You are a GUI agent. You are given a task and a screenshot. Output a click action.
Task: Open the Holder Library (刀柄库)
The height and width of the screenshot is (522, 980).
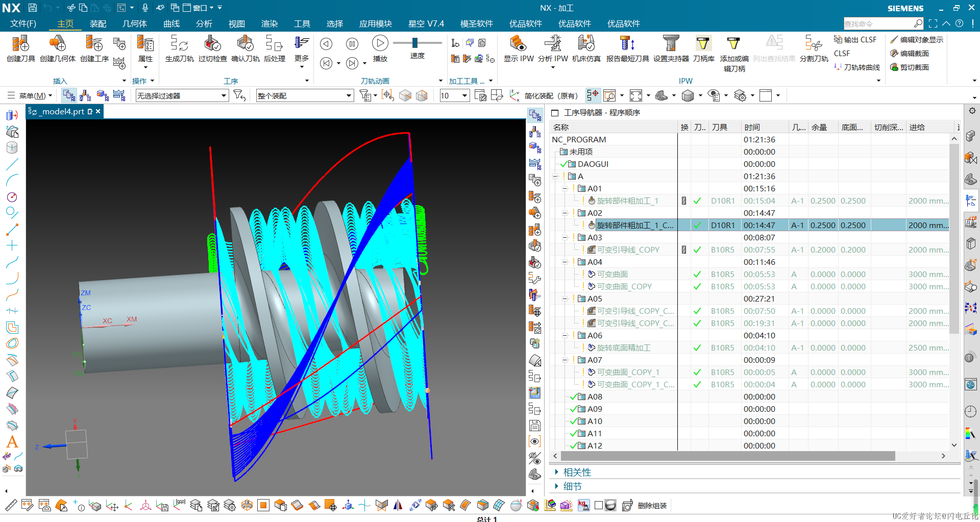704,49
